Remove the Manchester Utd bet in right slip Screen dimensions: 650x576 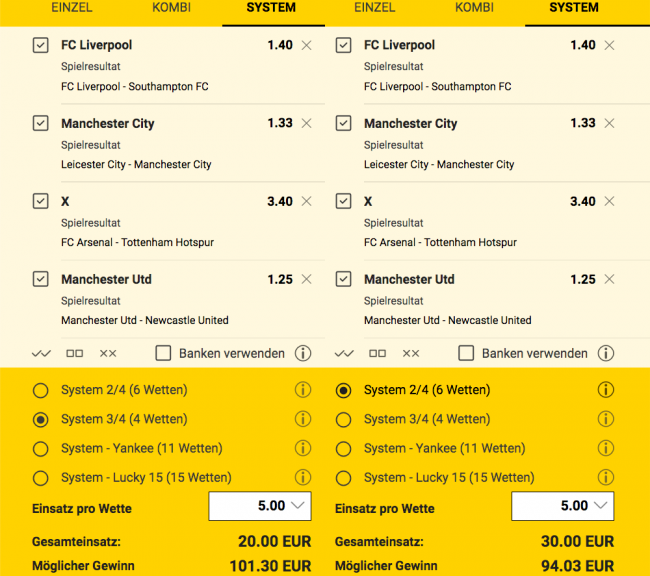point(609,280)
